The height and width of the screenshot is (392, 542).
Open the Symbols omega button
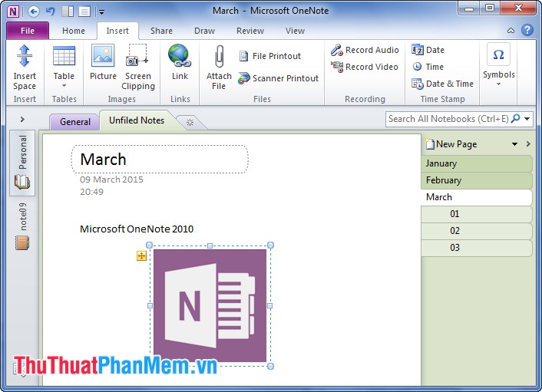click(498, 54)
